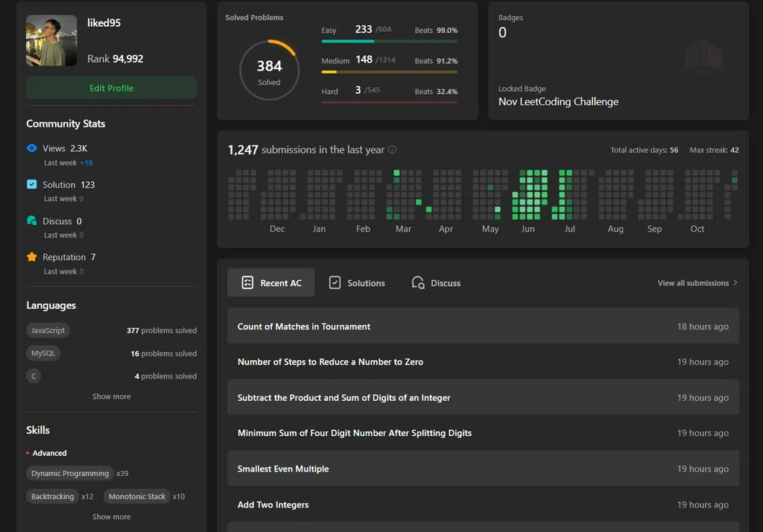Image resolution: width=763 pixels, height=532 pixels.
Task: Click the Medium problems progress bar
Action: 389,72
